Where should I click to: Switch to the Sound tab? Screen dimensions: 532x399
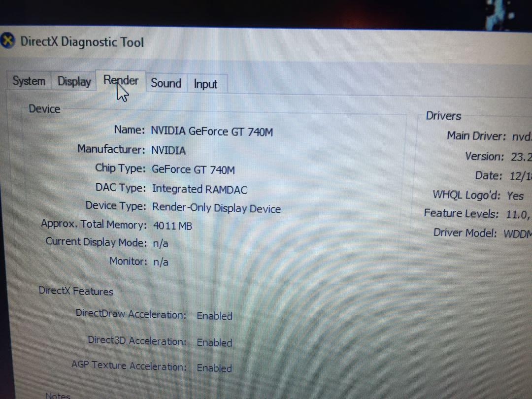coord(166,83)
